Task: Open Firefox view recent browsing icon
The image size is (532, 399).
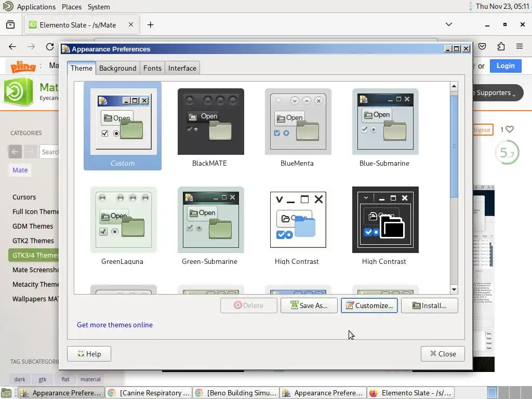Action: 10,25
